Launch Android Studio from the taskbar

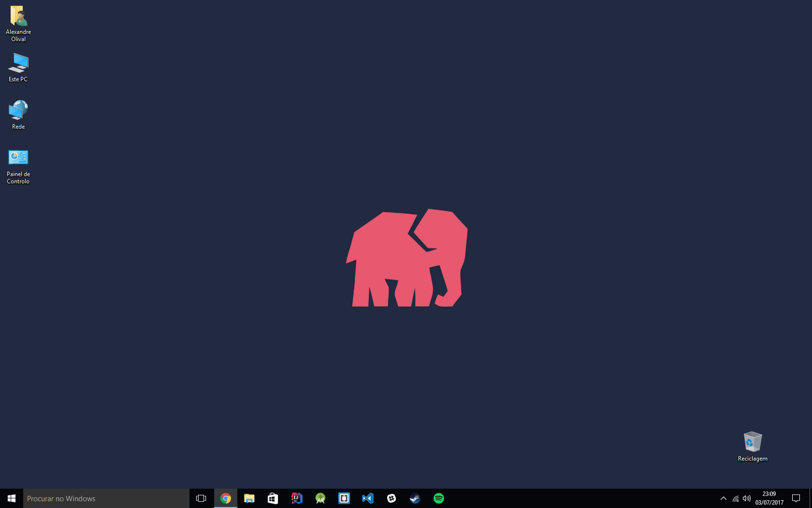[x=320, y=498]
